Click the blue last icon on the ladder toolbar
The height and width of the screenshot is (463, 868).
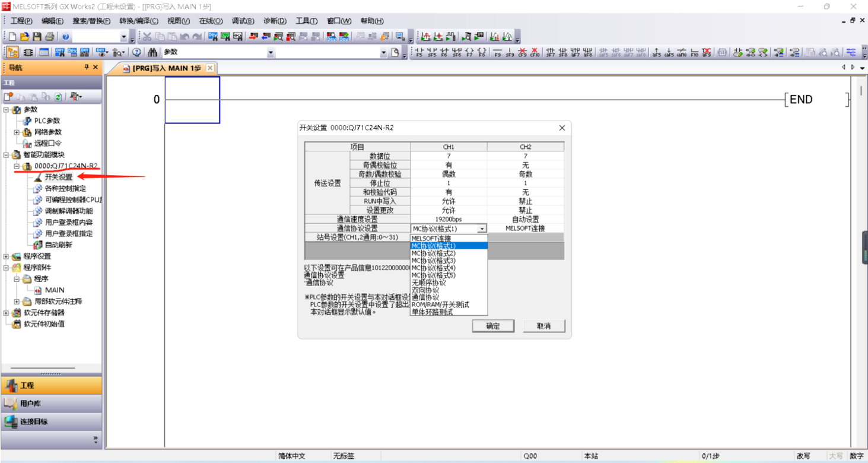pyautogui.click(x=851, y=52)
